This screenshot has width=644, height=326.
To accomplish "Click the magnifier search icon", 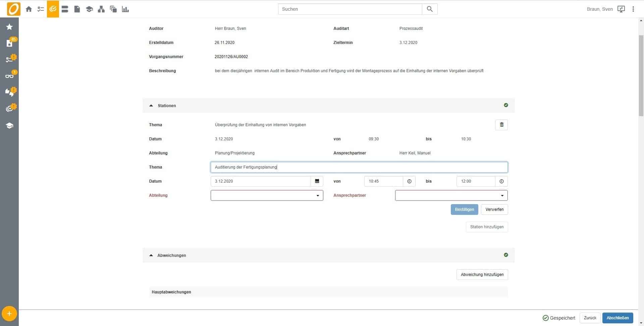I will tap(430, 9).
